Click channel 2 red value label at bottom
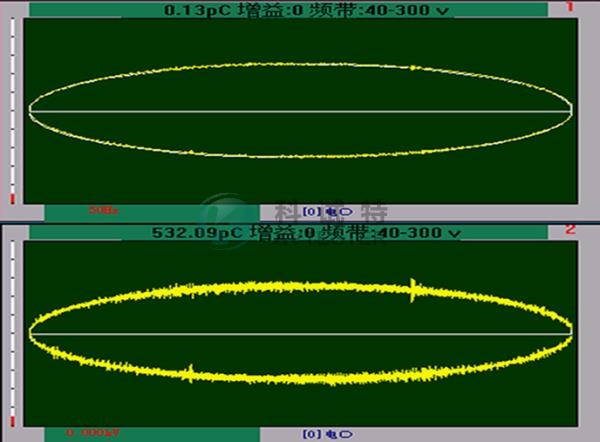Screen dimensions: 600x442 [93, 433]
